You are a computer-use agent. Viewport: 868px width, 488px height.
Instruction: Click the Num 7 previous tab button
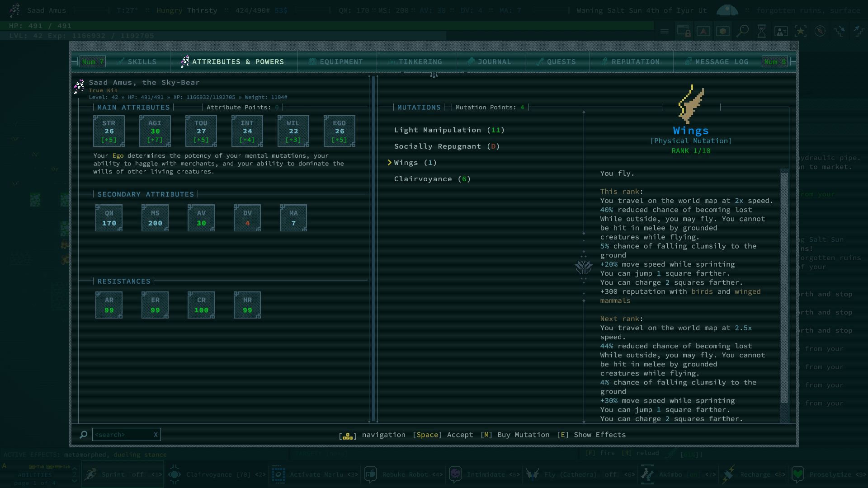coord(93,62)
